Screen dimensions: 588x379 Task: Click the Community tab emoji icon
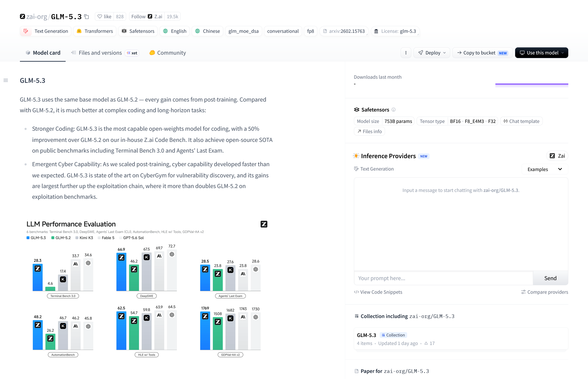(152, 53)
